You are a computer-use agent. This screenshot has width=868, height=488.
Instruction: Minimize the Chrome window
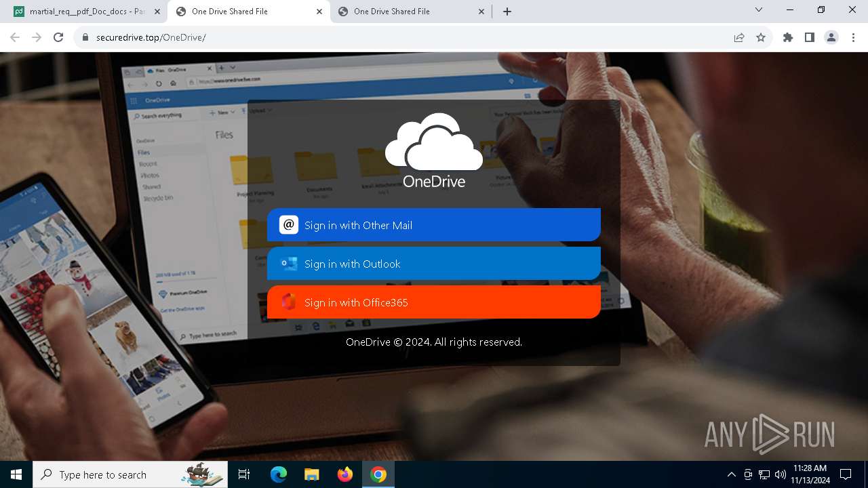click(x=790, y=10)
